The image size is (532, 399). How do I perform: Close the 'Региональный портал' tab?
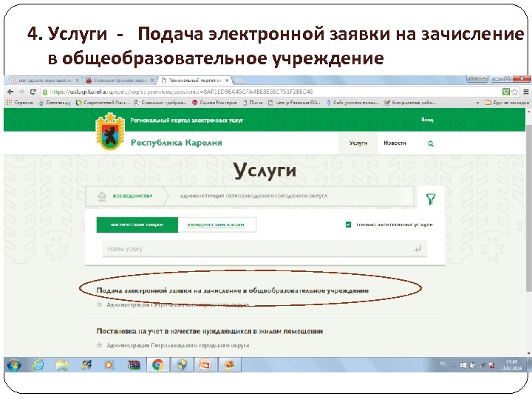tap(227, 81)
